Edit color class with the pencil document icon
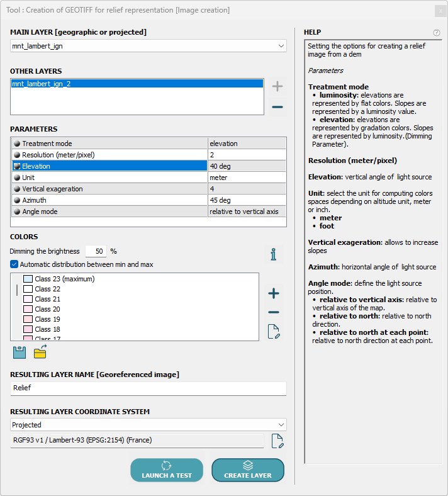The width and height of the screenshot is (448, 496). pyautogui.click(x=274, y=332)
